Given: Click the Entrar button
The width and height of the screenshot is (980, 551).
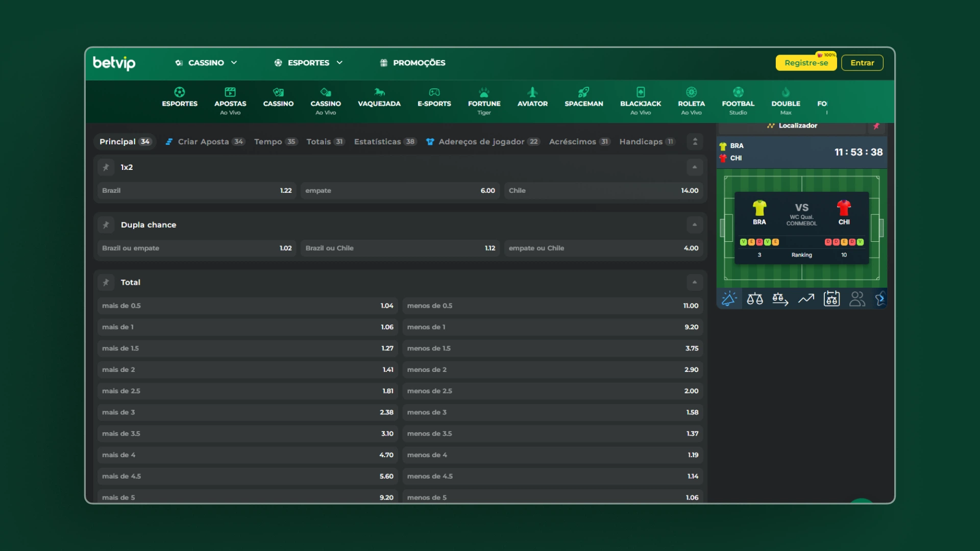Looking at the screenshot, I should tap(862, 63).
